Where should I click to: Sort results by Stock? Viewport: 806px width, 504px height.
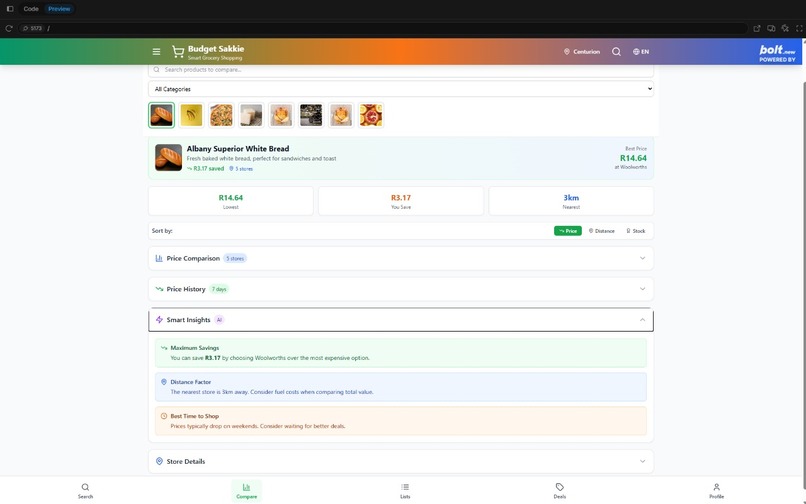point(635,231)
